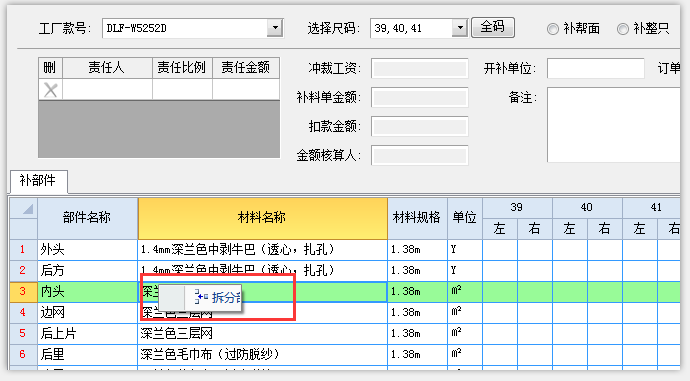Select row number 4 header
Viewport: 690px width, 381px height.
click(23, 313)
